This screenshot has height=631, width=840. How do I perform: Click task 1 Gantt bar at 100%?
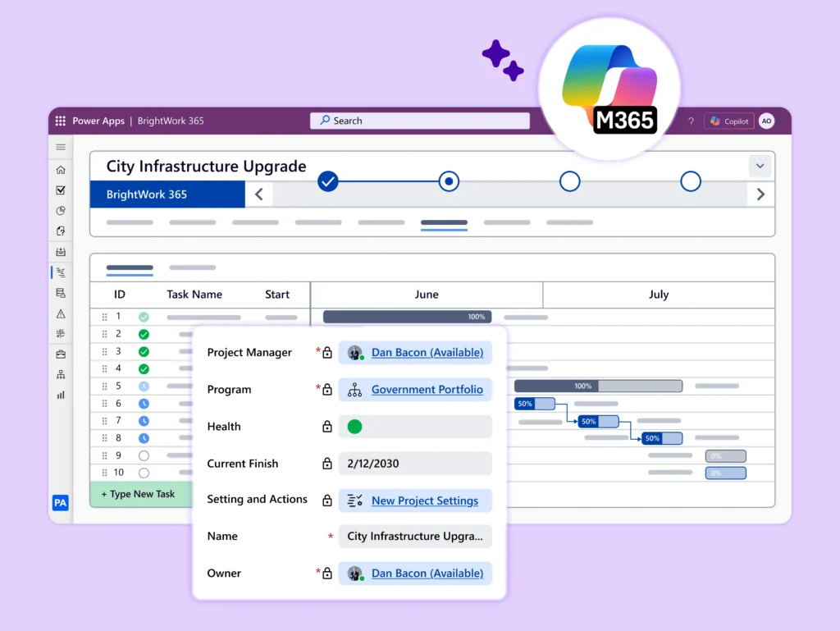click(407, 317)
